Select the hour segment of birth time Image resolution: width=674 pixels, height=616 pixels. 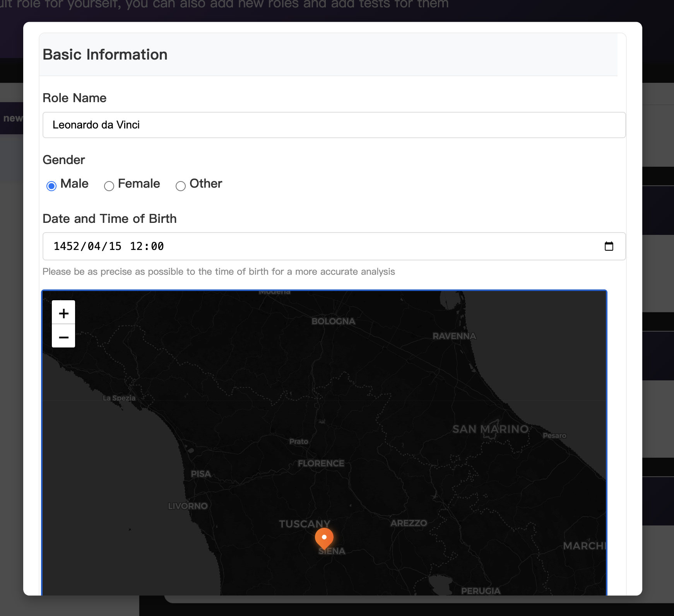click(x=136, y=246)
